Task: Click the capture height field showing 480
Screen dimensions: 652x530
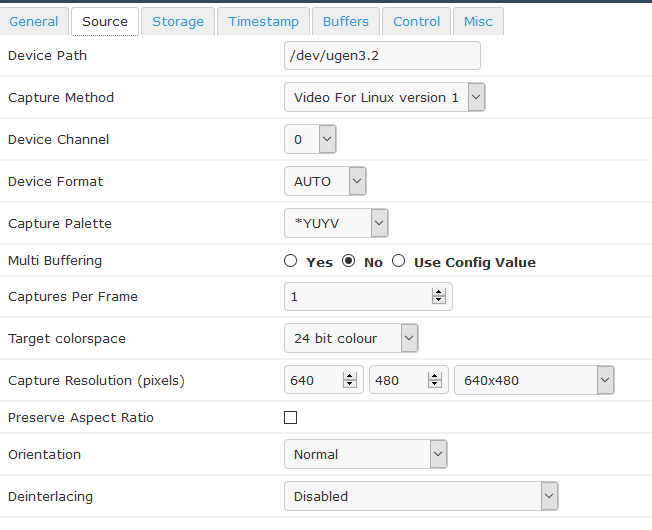Action: pyautogui.click(x=409, y=380)
